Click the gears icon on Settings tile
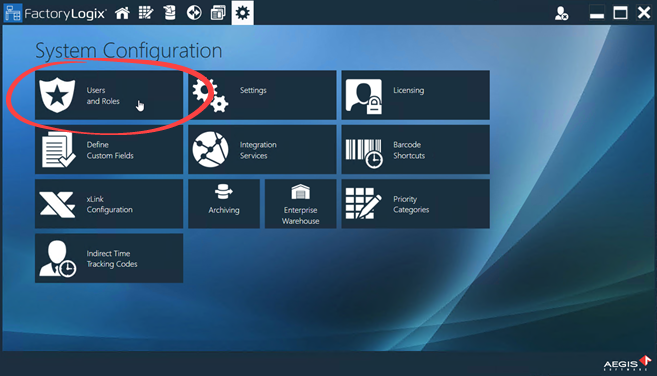The image size is (657, 376). [210, 96]
